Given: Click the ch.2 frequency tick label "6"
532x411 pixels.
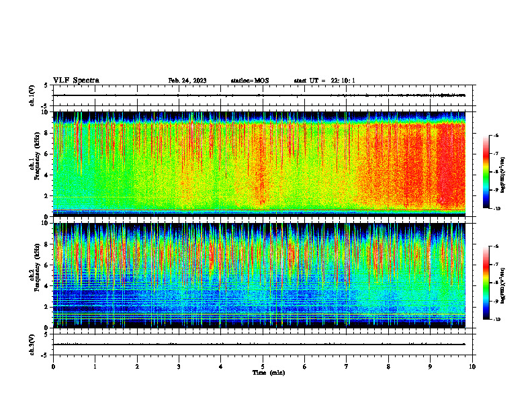Looking at the screenshot, I should (x=48, y=265).
